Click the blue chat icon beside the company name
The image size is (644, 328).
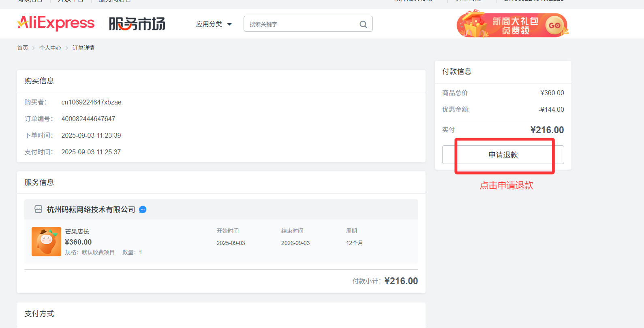pos(143,209)
